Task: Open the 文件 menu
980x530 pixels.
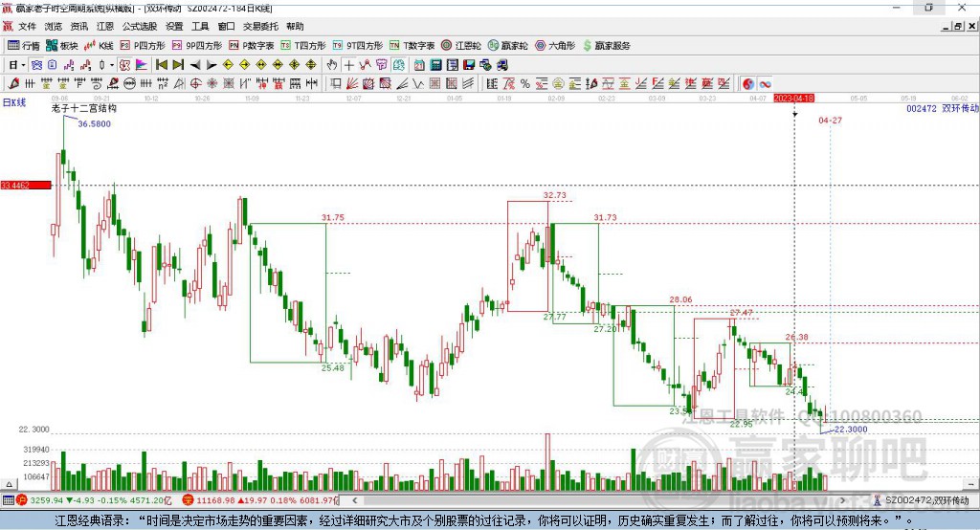Action: [27, 26]
